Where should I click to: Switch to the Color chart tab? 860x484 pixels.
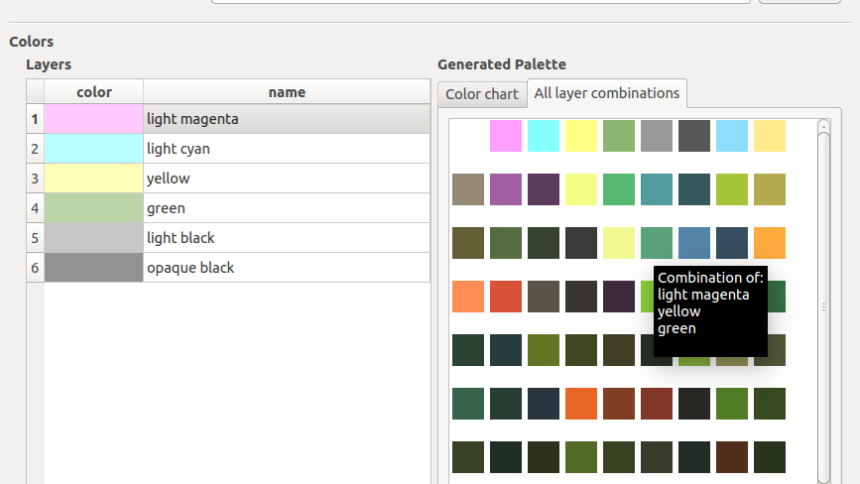click(x=482, y=94)
